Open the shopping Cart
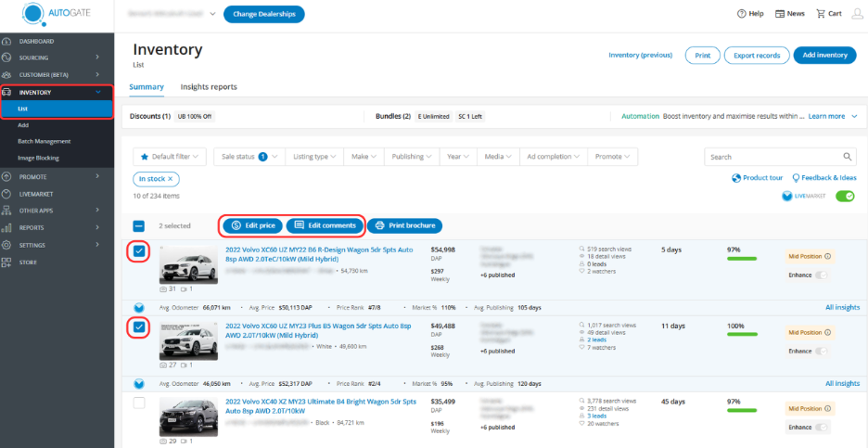This screenshot has height=448, width=868. click(x=821, y=14)
